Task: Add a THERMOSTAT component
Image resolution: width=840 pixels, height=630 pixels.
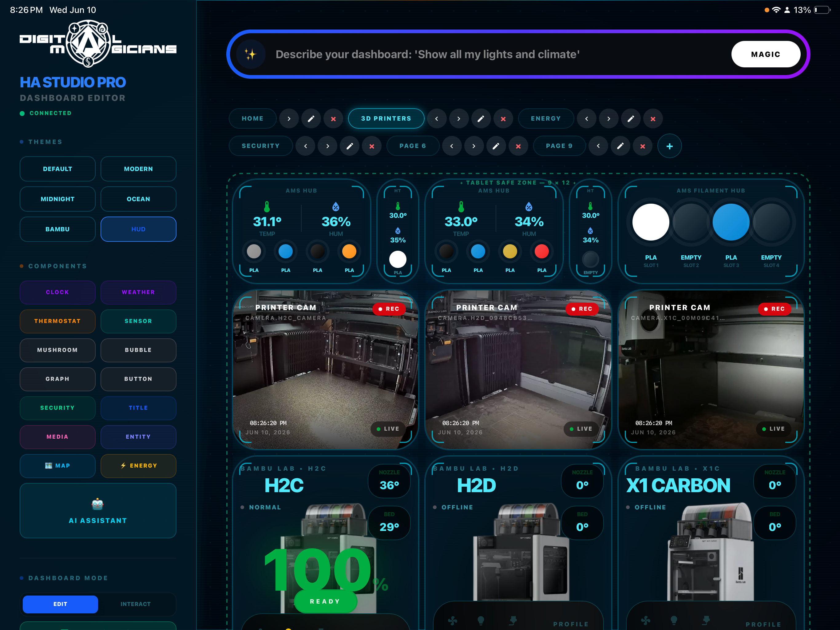Action: pyautogui.click(x=58, y=321)
